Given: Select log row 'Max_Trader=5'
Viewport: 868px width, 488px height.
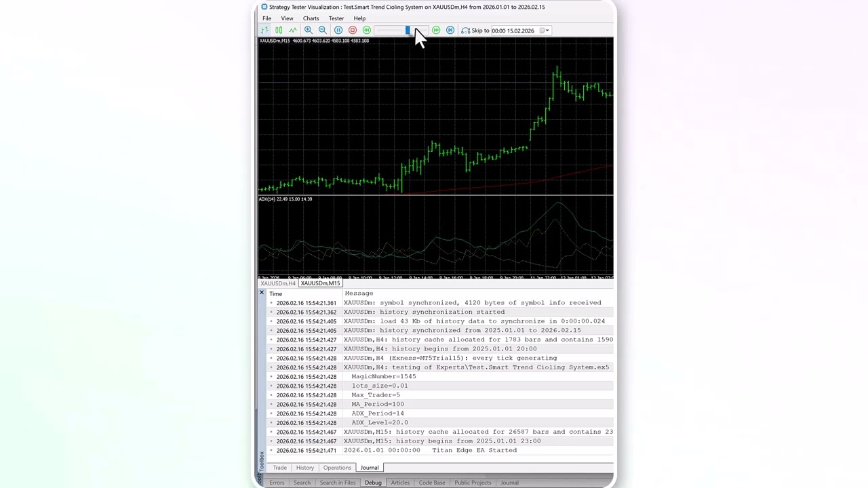Looking at the screenshot, I should (x=441, y=395).
